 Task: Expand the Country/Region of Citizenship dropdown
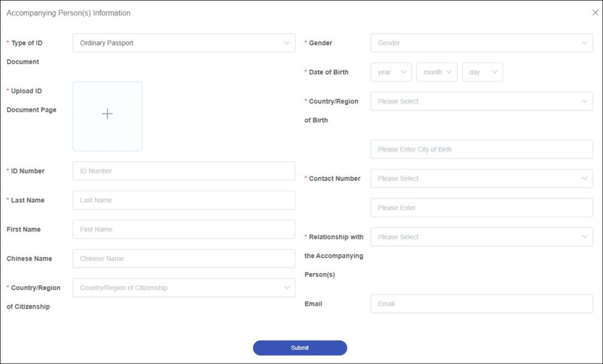click(184, 287)
